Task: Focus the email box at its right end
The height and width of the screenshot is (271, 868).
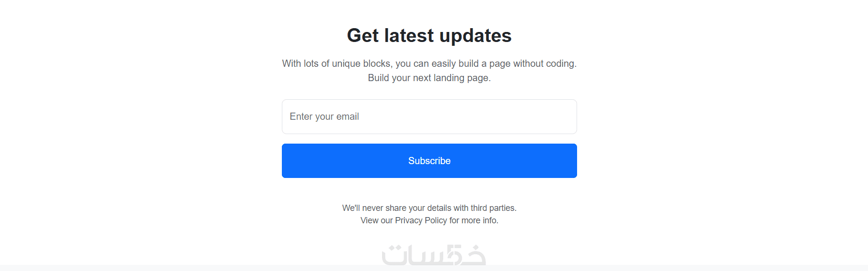Action: tap(563, 116)
